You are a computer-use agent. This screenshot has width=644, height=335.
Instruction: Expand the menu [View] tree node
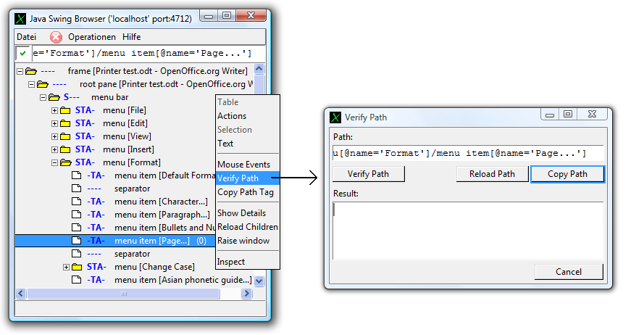tap(54, 136)
